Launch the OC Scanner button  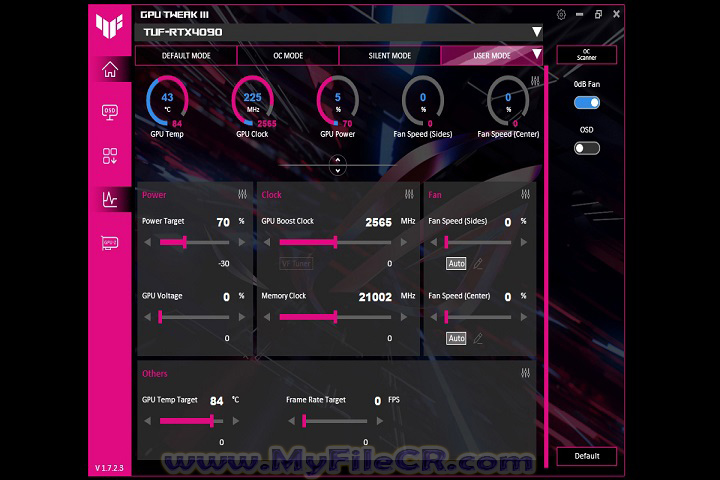(587, 55)
